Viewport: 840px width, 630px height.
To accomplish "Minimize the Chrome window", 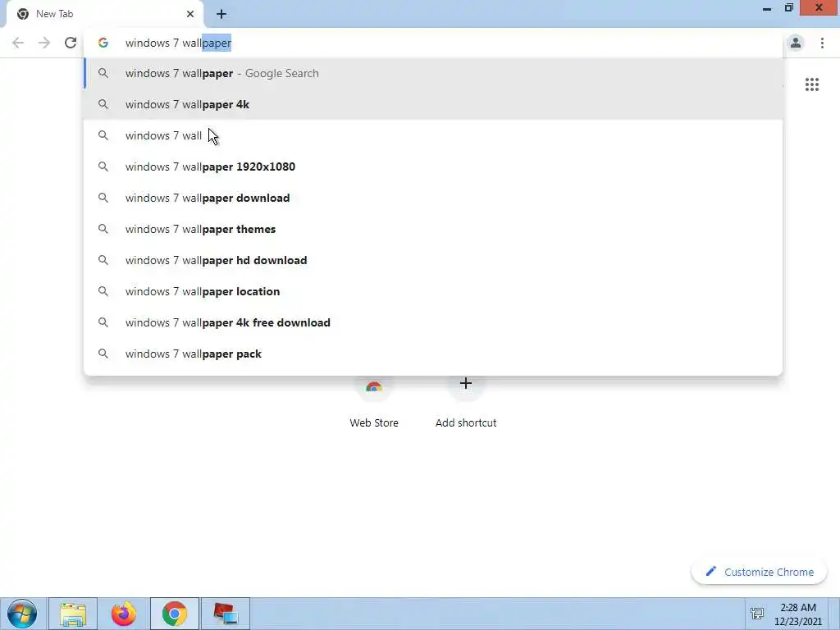I will click(x=767, y=8).
